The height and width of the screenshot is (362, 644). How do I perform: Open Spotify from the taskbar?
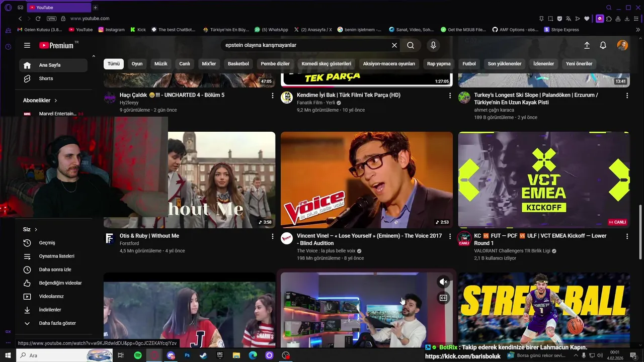pyautogui.click(x=138, y=355)
